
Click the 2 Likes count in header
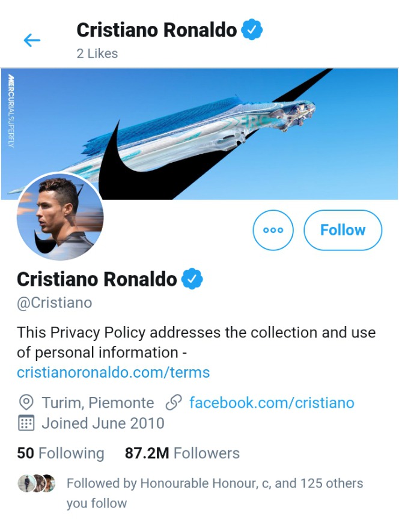pyautogui.click(x=97, y=53)
